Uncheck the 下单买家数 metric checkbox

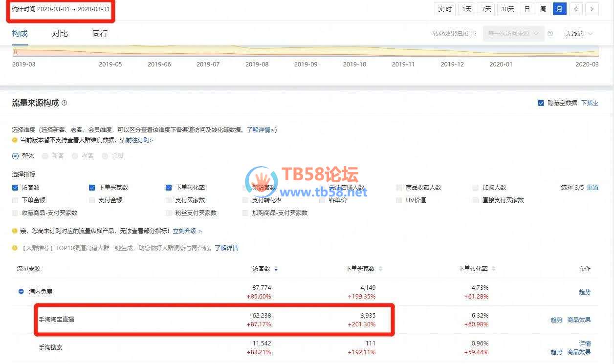click(x=92, y=187)
